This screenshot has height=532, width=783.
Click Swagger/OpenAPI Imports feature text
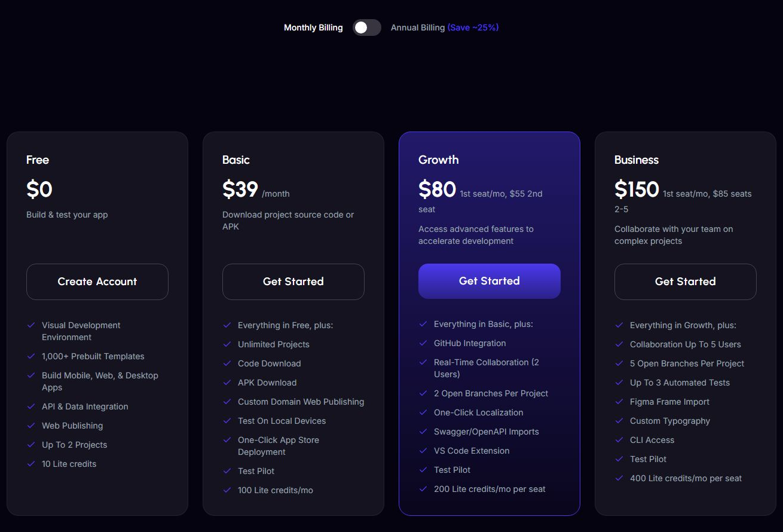pyautogui.click(x=487, y=432)
